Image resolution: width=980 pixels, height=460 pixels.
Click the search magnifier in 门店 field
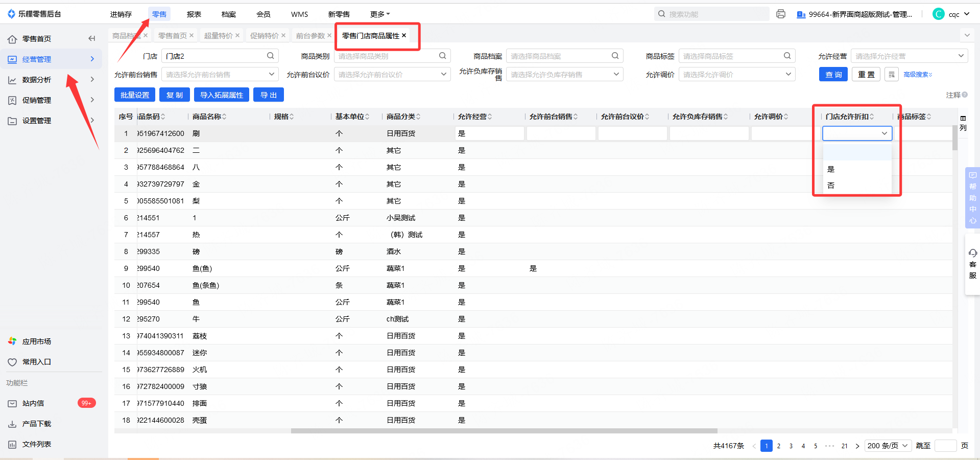[x=270, y=56]
